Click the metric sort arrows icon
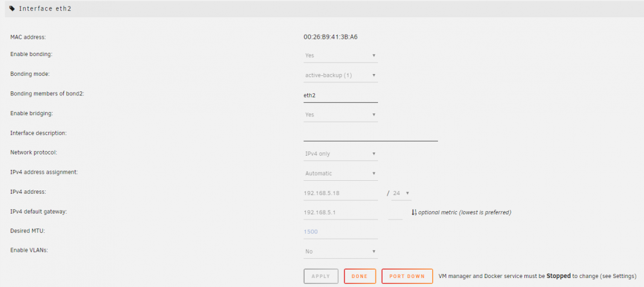The height and width of the screenshot is (287, 644). click(x=414, y=212)
